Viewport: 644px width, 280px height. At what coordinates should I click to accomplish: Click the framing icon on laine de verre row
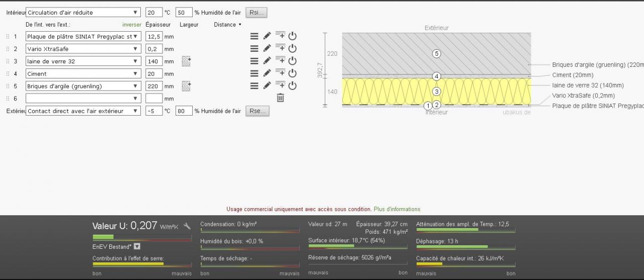pos(187,61)
